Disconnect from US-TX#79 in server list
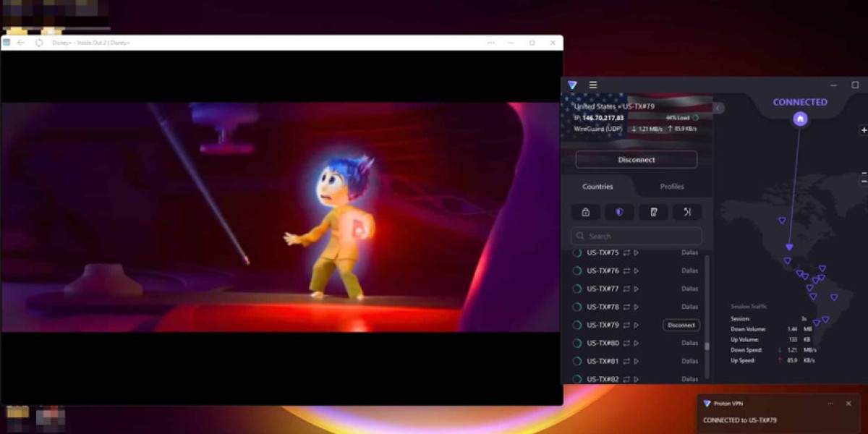The height and width of the screenshot is (434, 868). [x=681, y=325]
